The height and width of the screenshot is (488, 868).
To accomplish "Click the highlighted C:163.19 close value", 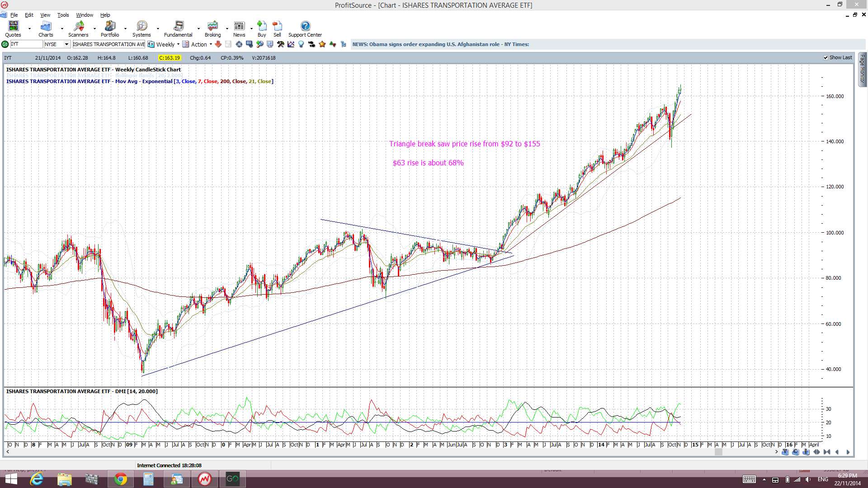I will tap(170, 58).
